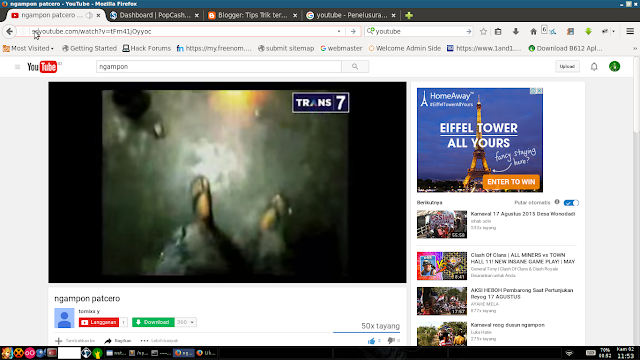Open the Firefox downloads arrow icon
The width and height of the screenshot is (640, 360).
516,31
